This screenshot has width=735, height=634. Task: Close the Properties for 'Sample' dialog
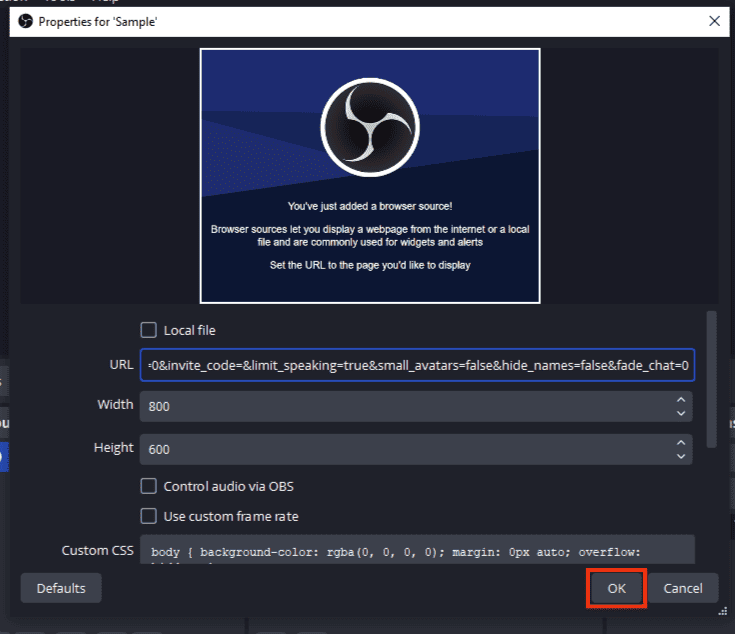tap(714, 21)
